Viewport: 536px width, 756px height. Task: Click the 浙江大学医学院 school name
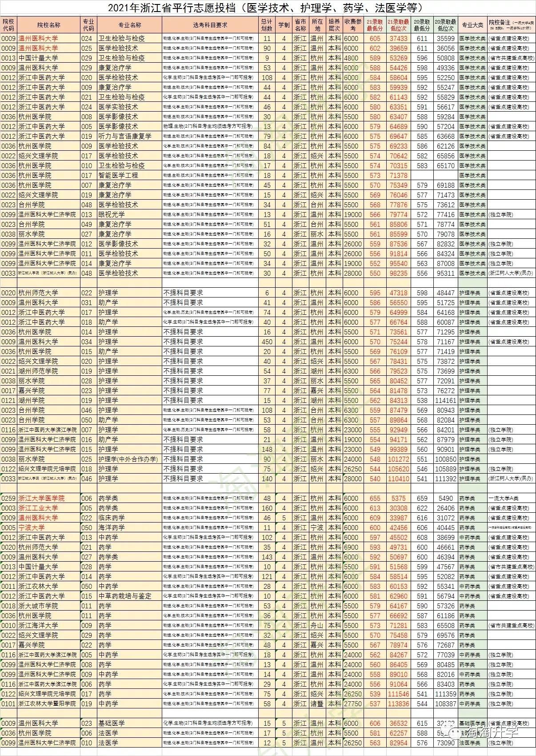41,498
